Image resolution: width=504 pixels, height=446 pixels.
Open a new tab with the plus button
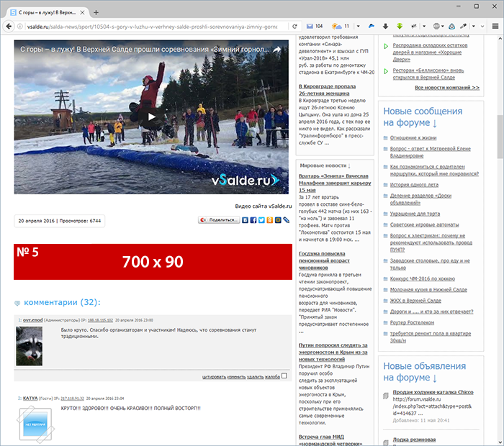[x=96, y=12]
